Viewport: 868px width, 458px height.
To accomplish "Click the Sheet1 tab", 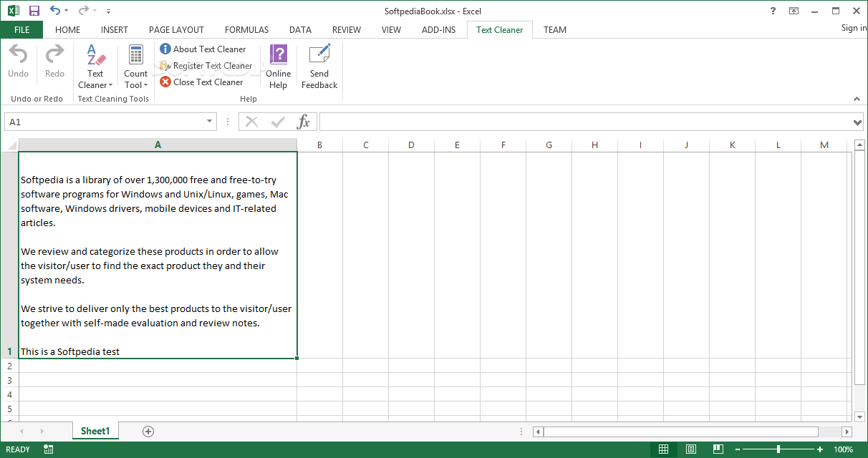I will coord(95,431).
